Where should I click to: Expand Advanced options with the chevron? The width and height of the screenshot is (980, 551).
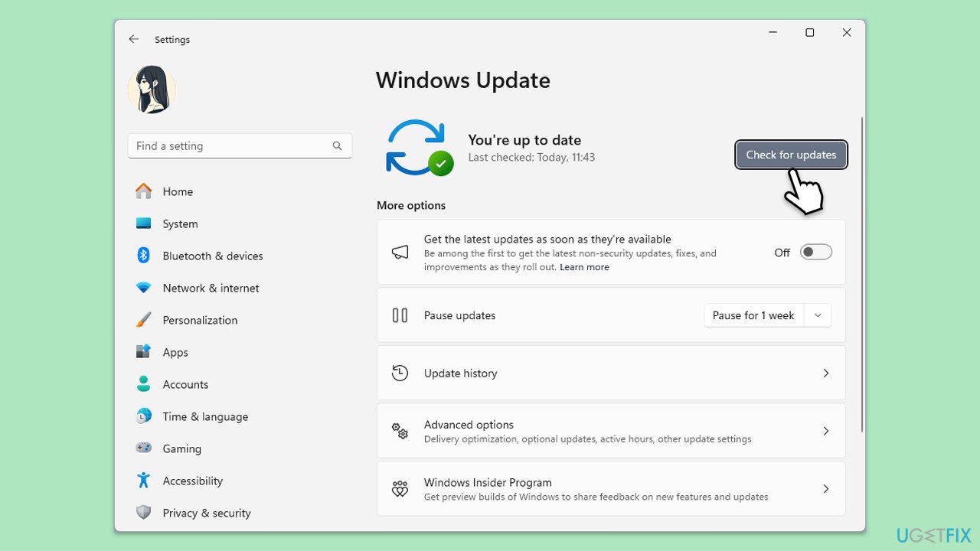coord(825,430)
